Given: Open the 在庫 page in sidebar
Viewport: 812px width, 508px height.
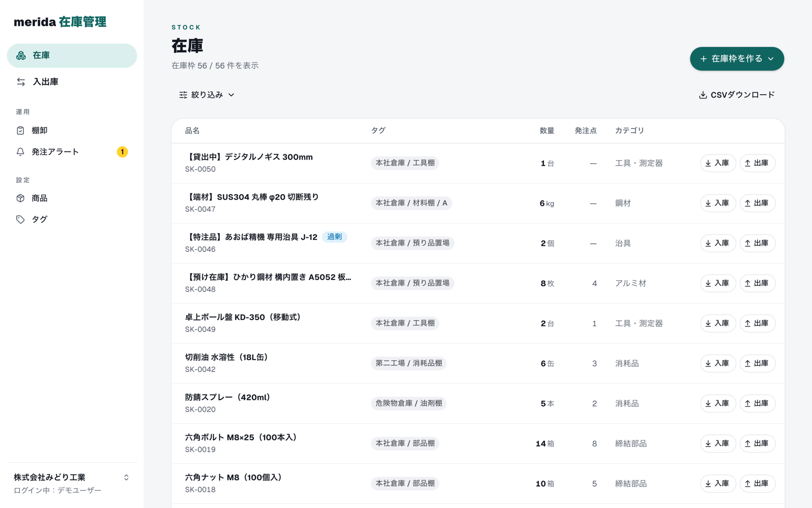Looking at the screenshot, I should [x=72, y=55].
